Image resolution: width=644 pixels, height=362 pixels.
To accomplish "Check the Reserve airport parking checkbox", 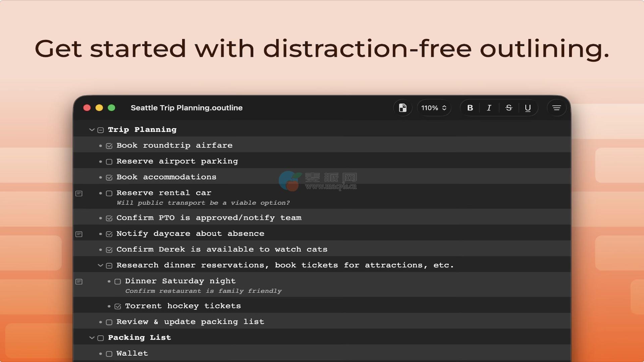I will [109, 162].
